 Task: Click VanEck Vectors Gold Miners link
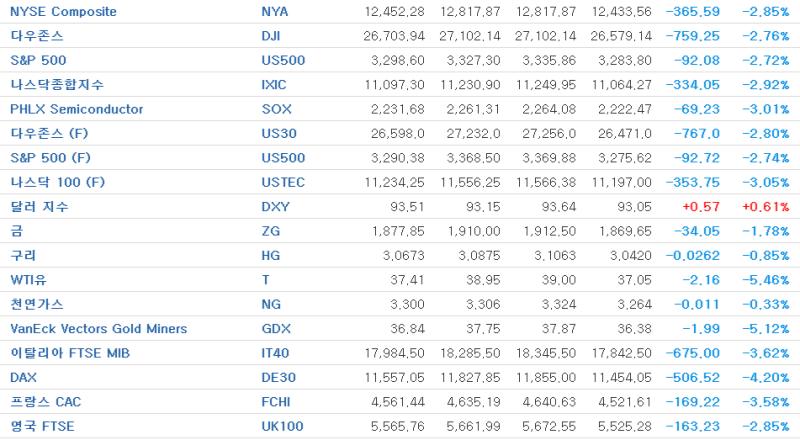(x=98, y=329)
